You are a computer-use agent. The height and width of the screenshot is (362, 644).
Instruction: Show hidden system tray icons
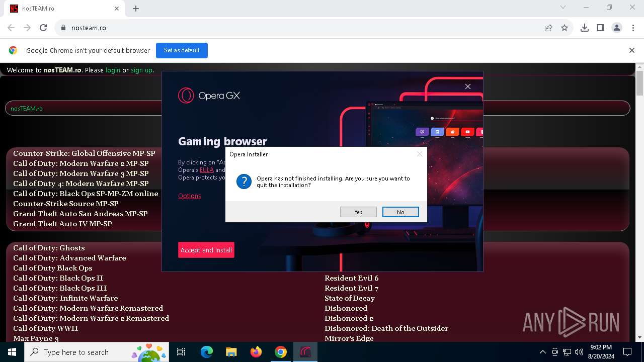point(542,352)
